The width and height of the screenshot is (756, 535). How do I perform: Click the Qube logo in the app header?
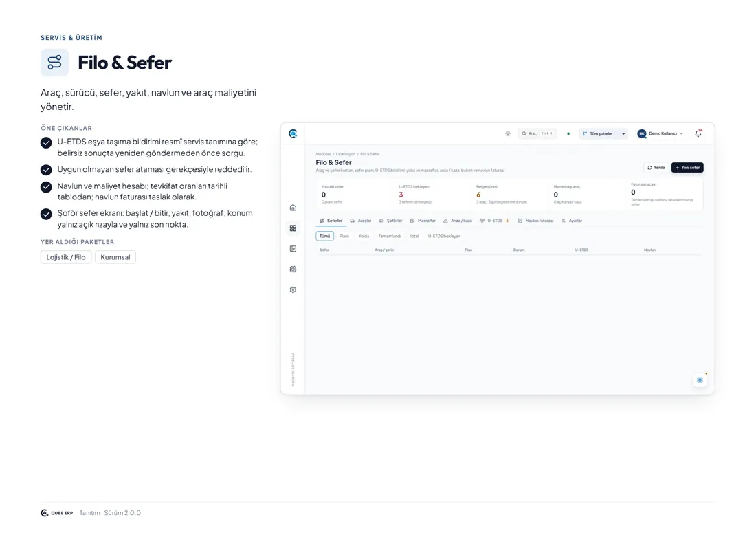pos(293,133)
